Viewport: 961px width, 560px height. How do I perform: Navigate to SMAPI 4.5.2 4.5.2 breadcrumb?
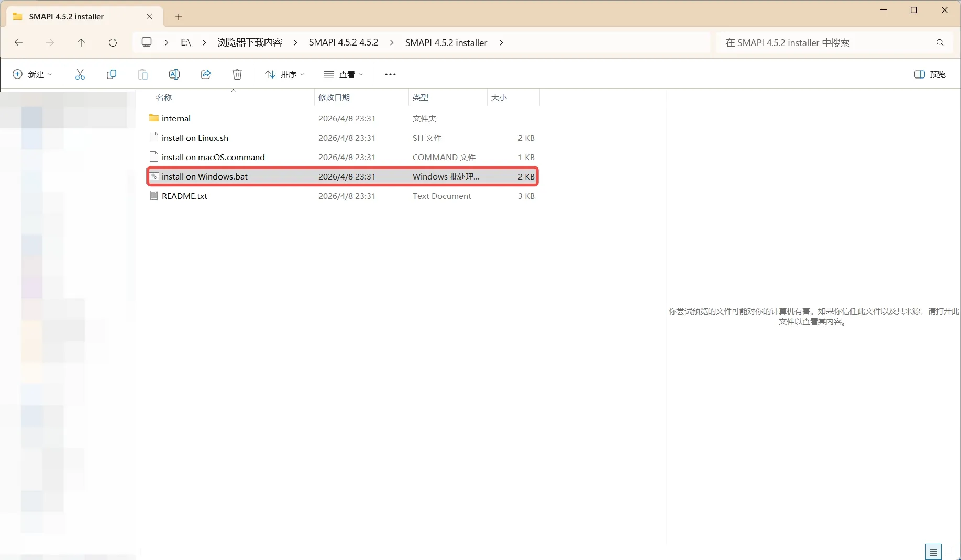[344, 42]
